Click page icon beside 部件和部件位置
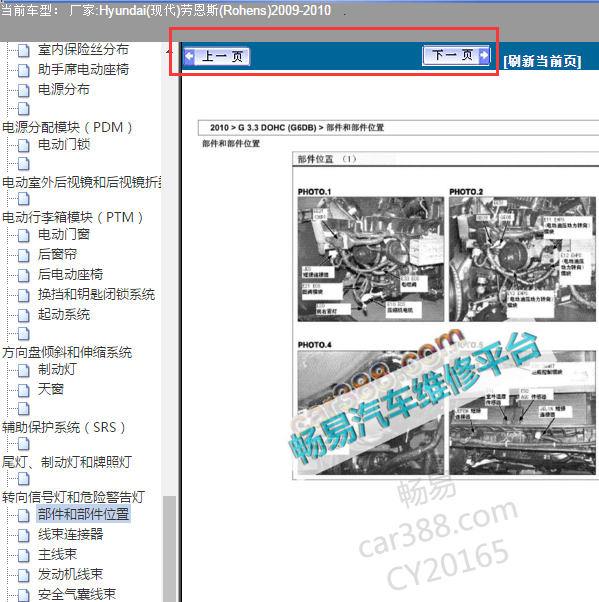The image size is (599, 602). (x=24, y=515)
